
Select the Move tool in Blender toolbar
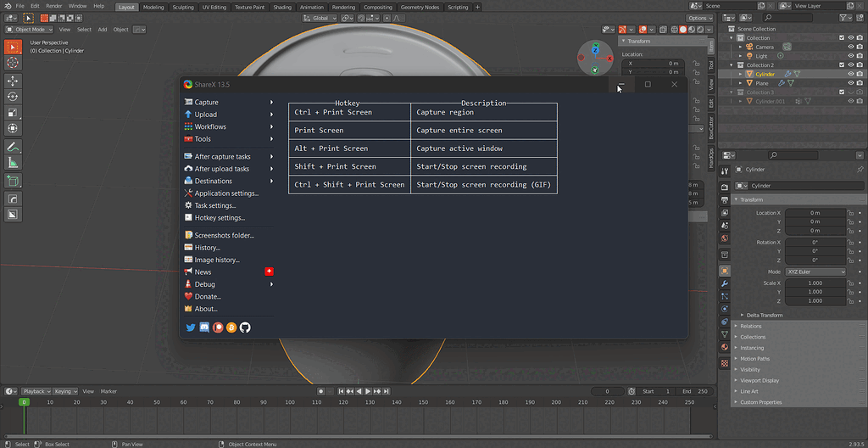[x=13, y=81]
